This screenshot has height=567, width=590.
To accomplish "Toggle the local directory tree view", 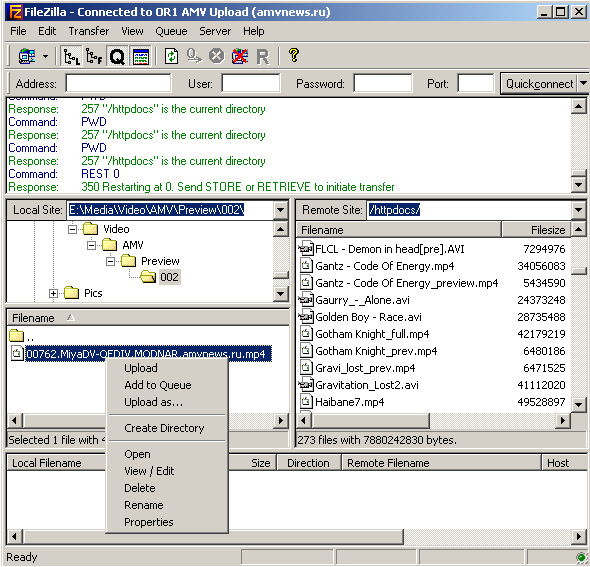I will tap(71, 56).
